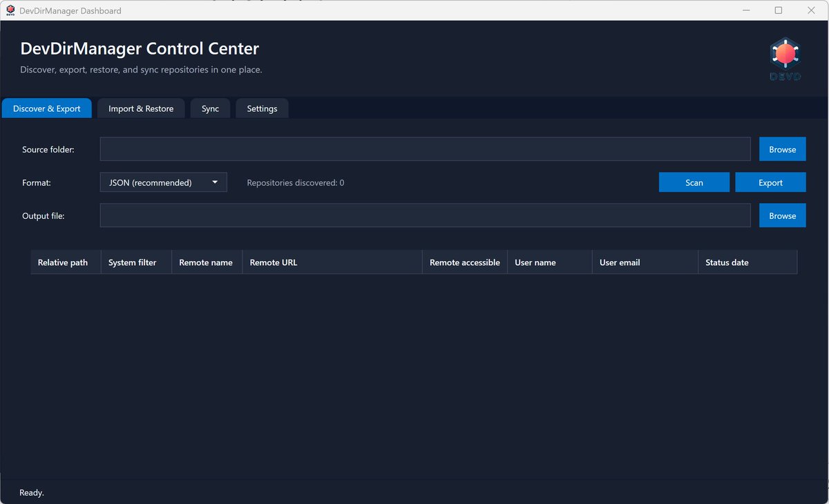Go to the Sync tab

tap(210, 108)
